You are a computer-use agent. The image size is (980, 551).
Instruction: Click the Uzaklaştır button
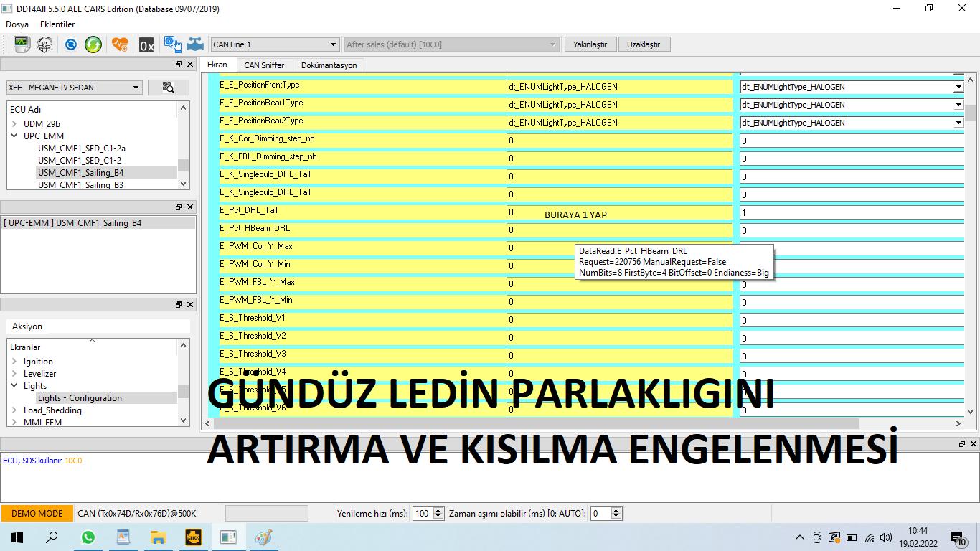tap(643, 44)
